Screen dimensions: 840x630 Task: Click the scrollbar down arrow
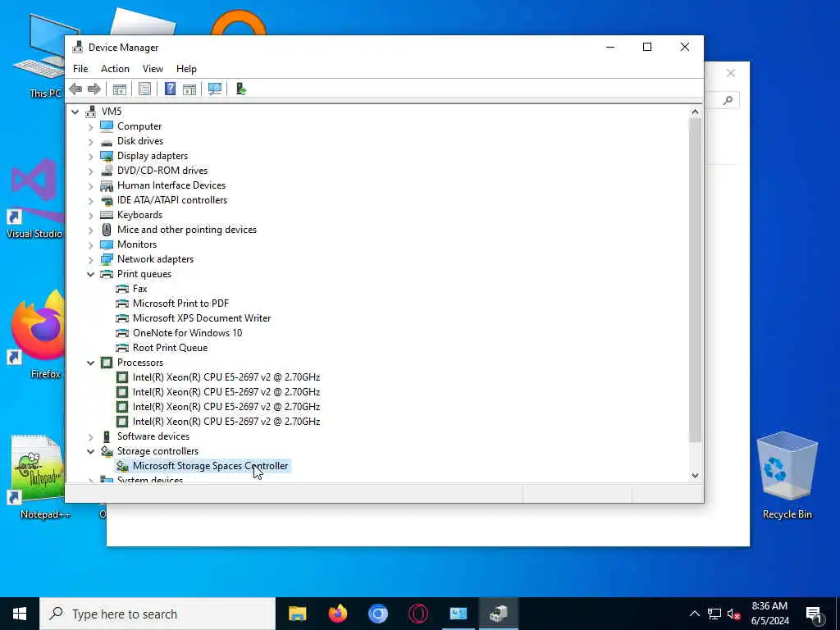coord(695,475)
